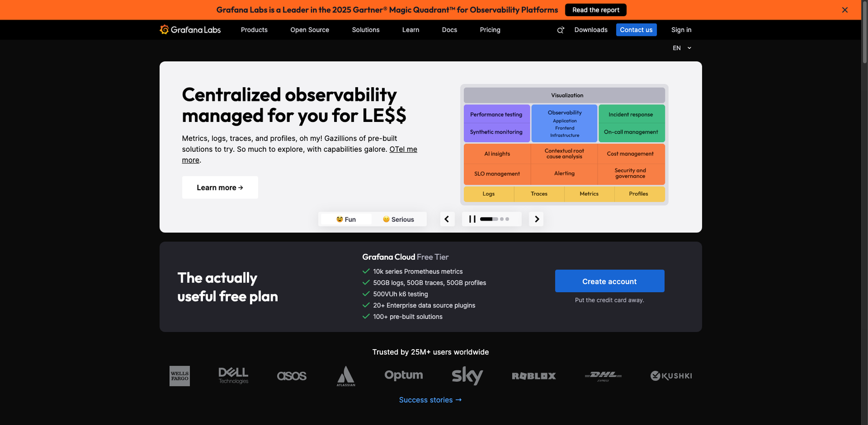Click the Roblox logo
This screenshot has height=425, width=868.
click(534, 376)
